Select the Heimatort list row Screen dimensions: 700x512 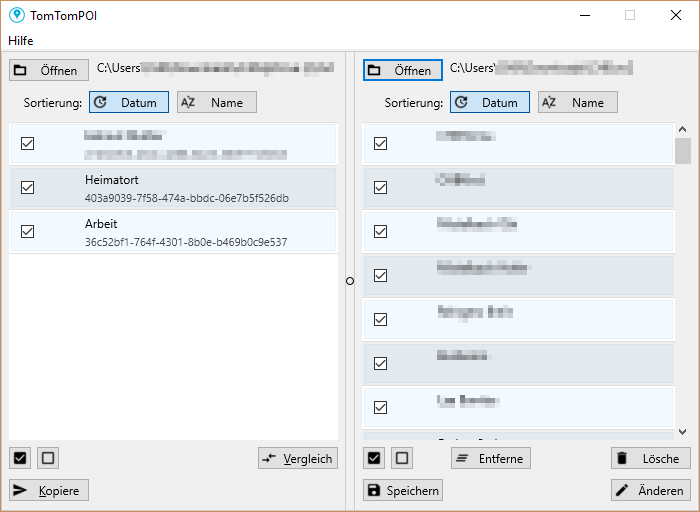coord(173,187)
